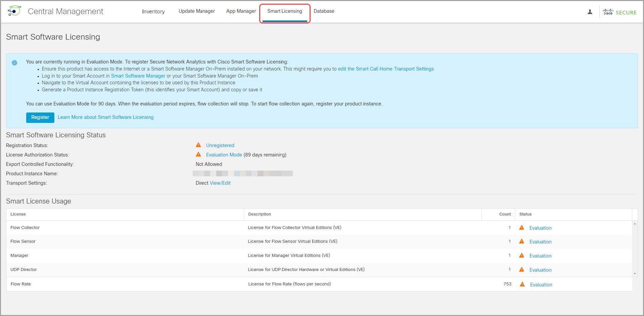Open Transport Settings View/Edit link
The image size is (644, 316).
pos(220,183)
